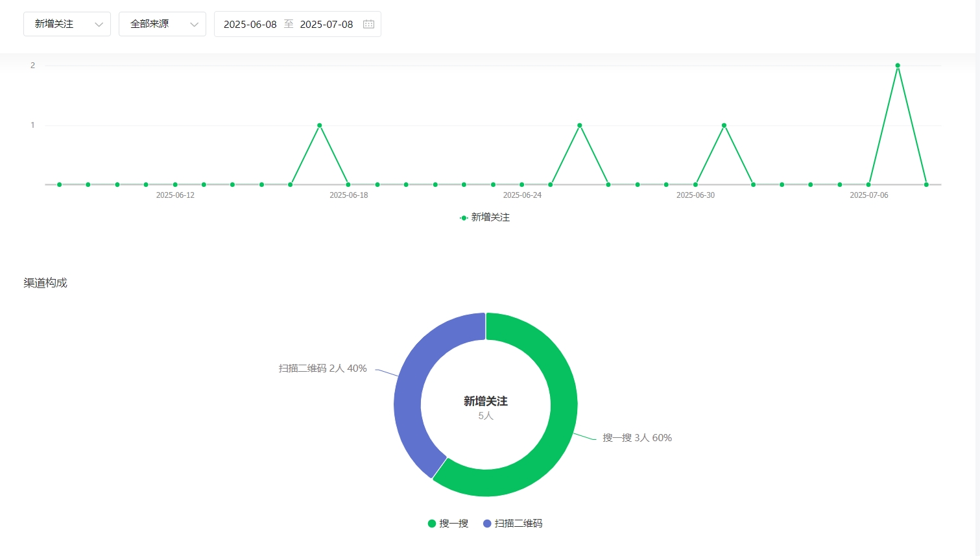Image resolution: width=980 pixels, height=556 pixels.
Task: Click the 渠道构成 section heading
Action: click(x=45, y=283)
